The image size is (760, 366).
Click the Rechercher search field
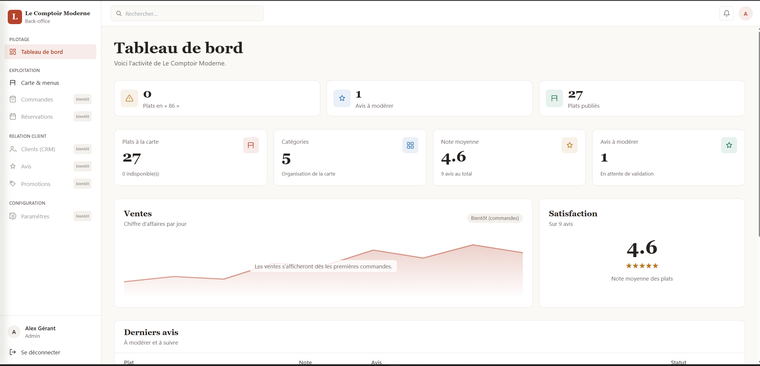(x=187, y=14)
